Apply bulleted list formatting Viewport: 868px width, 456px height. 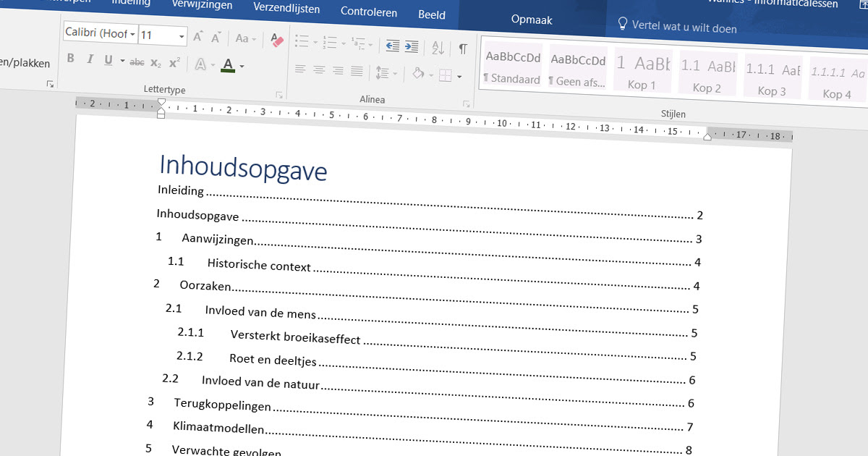click(302, 42)
